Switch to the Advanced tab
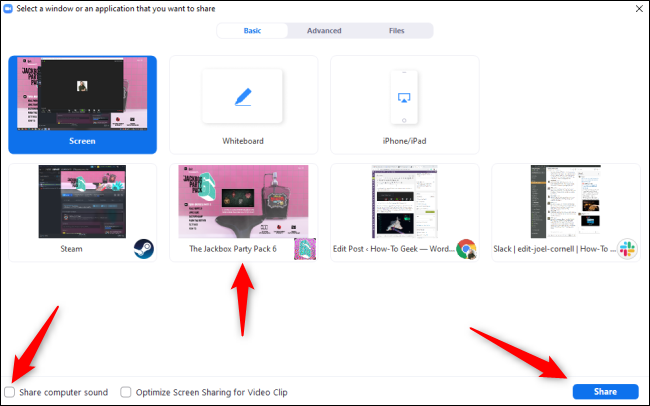650x406 pixels. pyautogui.click(x=324, y=31)
